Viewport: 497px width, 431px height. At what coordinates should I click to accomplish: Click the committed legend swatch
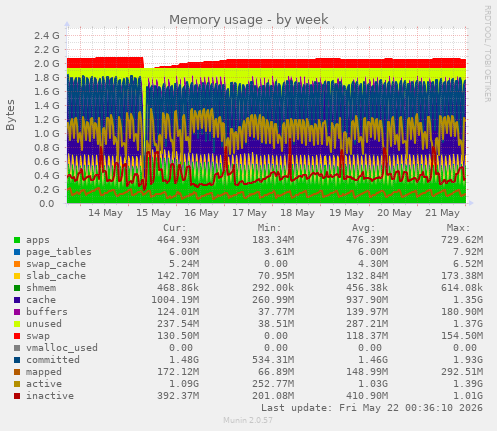[17, 360]
